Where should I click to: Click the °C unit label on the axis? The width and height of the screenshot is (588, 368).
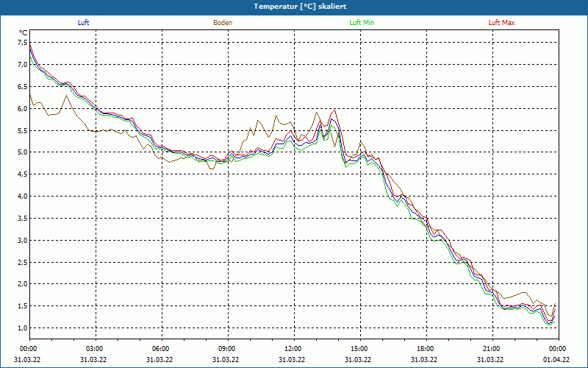click(24, 33)
